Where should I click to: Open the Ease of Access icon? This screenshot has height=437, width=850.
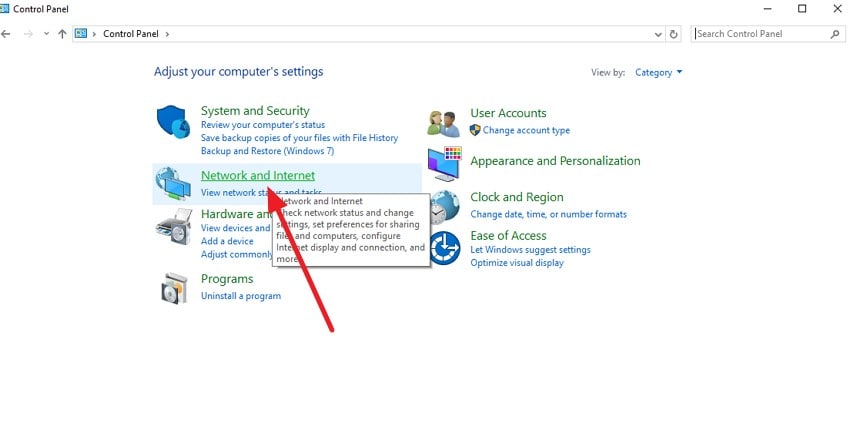(445, 248)
